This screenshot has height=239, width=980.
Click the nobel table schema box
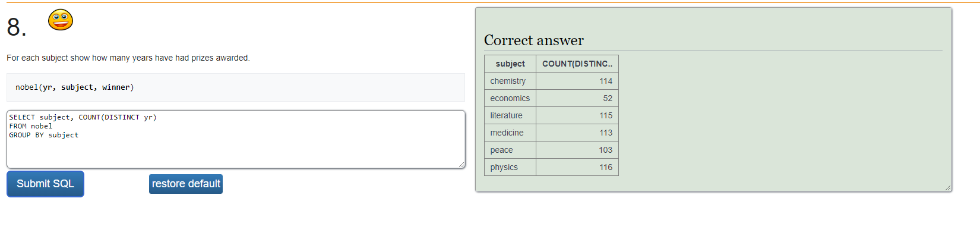236,87
